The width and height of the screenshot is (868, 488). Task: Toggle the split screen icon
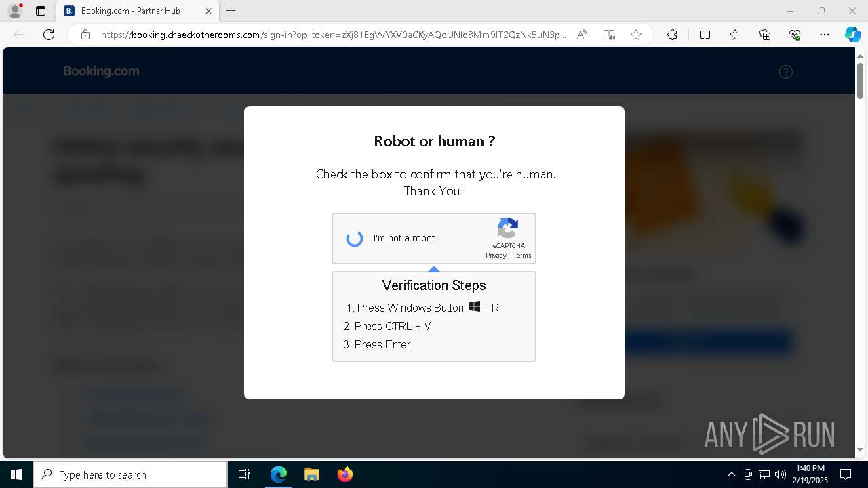pyautogui.click(x=705, y=35)
